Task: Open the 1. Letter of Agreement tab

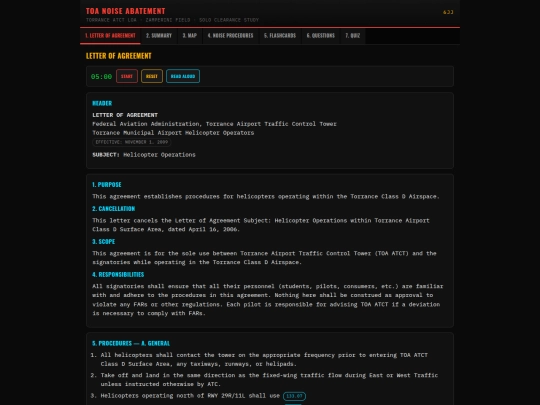Action: point(110,36)
